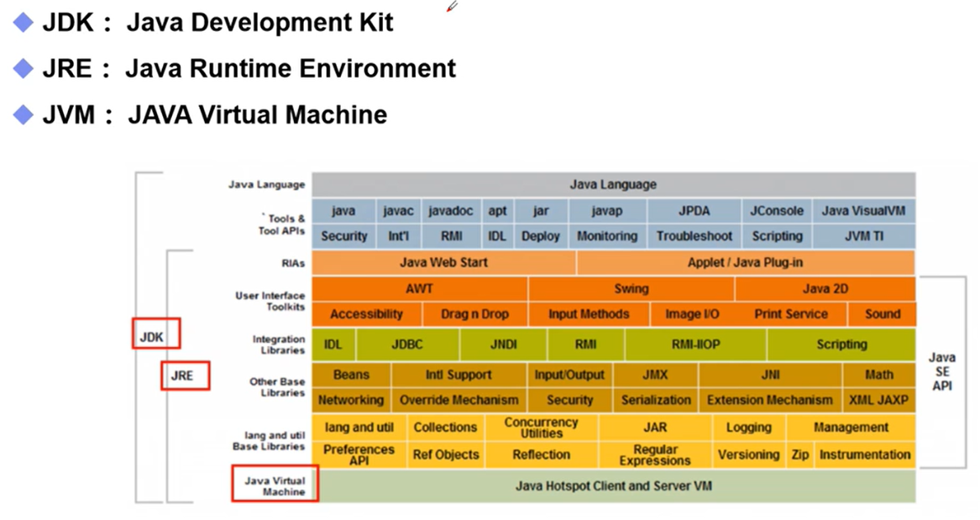Click the Swing toolkit cell

631,289
